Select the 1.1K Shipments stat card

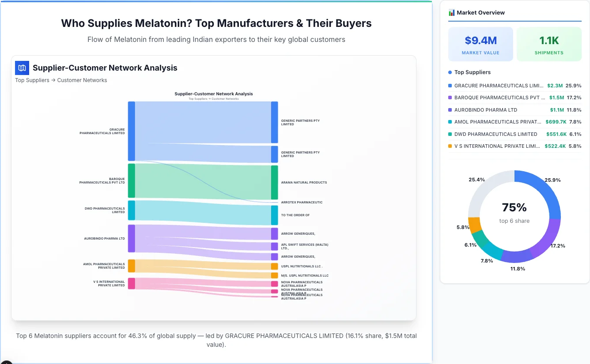(549, 44)
